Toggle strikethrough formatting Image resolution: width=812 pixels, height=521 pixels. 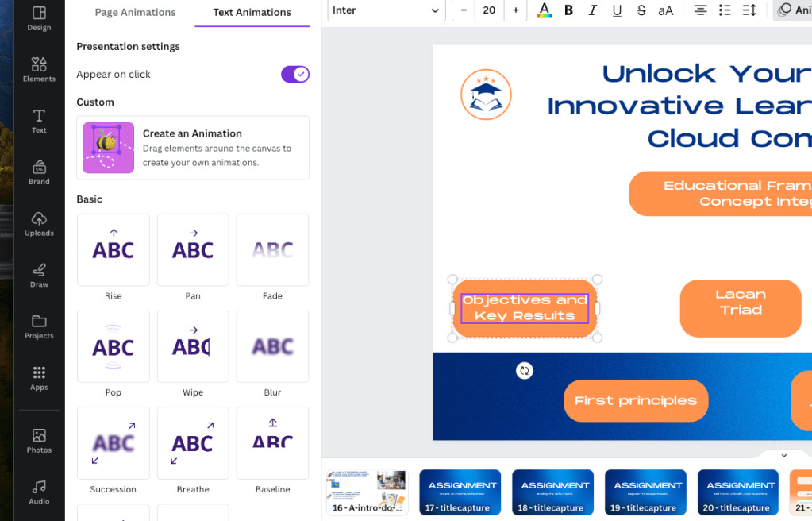(x=641, y=10)
